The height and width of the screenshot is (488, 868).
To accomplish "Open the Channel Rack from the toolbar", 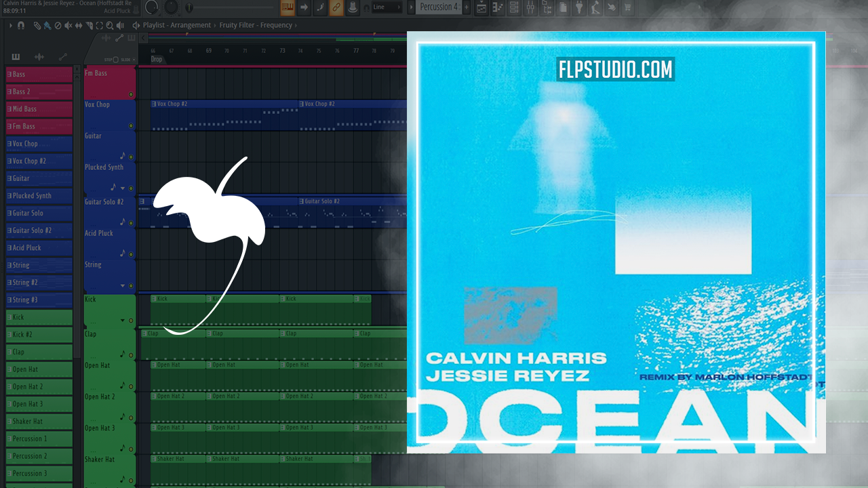I will point(514,8).
